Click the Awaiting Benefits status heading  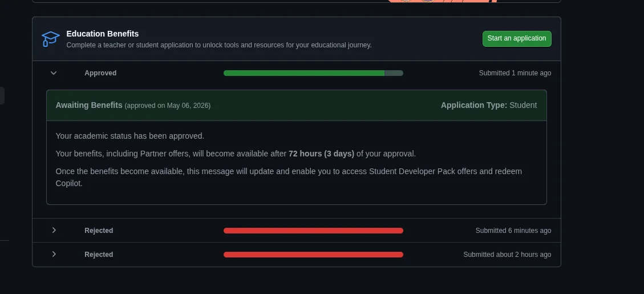click(x=89, y=105)
